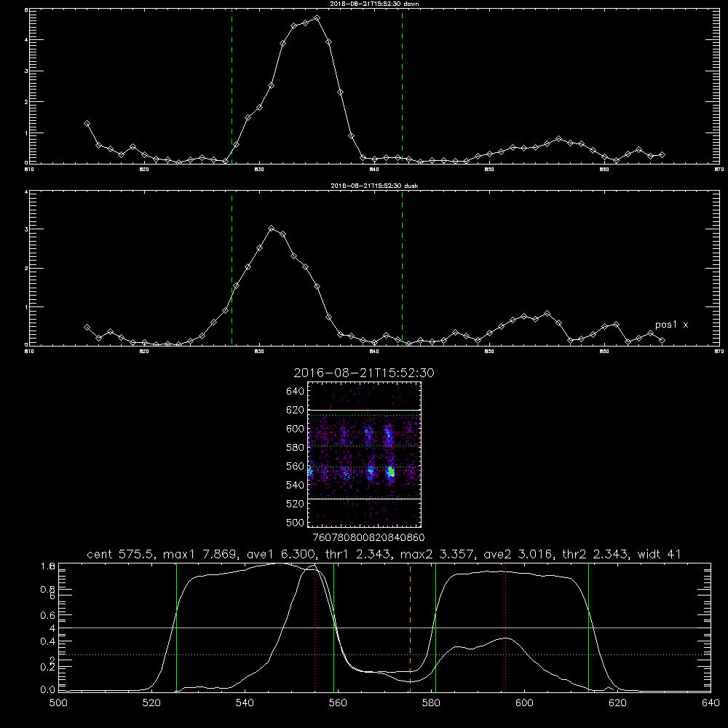The width and height of the screenshot is (728, 728).
Task: Select the right green dashed line in dusk plot
Action: [402, 268]
